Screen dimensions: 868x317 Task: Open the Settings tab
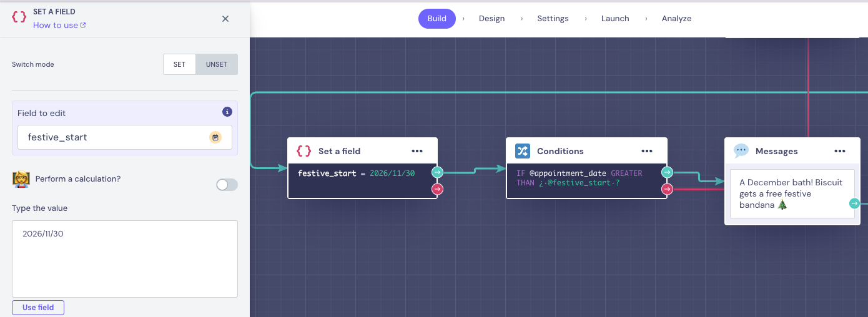553,19
